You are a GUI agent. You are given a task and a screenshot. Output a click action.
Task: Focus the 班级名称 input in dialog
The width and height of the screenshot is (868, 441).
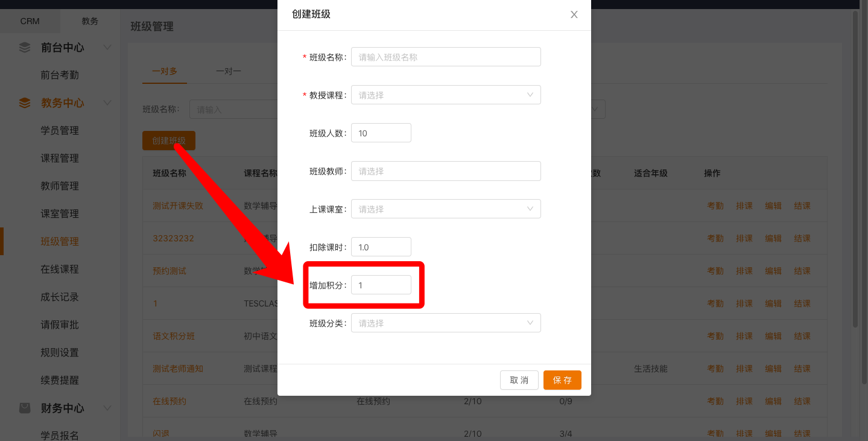click(445, 57)
